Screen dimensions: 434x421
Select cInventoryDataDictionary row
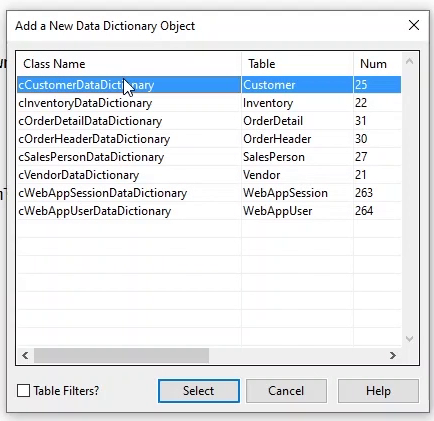tap(209, 103)
